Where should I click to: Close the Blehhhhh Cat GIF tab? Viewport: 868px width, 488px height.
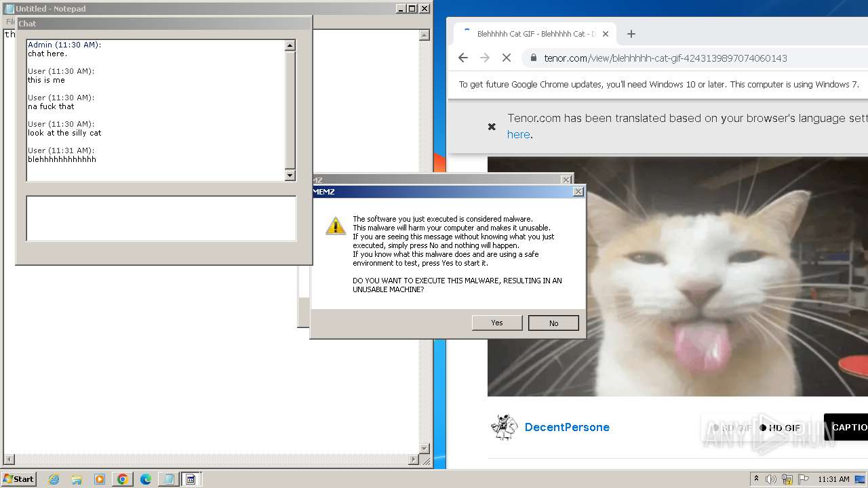point(606,34)
